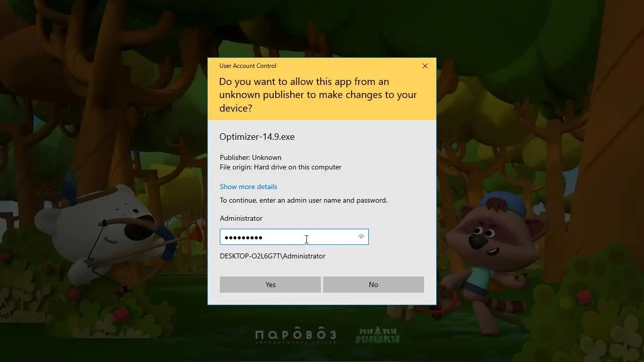Reveal password with the eye icon
This screenshot has width=644, height=362.
361,237
